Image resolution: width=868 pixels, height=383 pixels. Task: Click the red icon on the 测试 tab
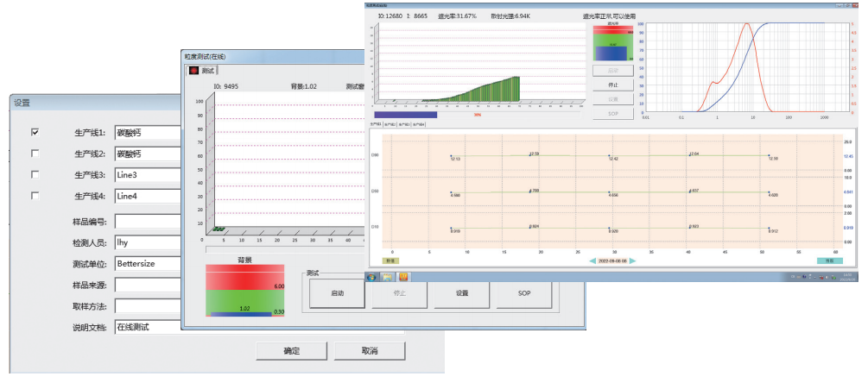[193, 70]
